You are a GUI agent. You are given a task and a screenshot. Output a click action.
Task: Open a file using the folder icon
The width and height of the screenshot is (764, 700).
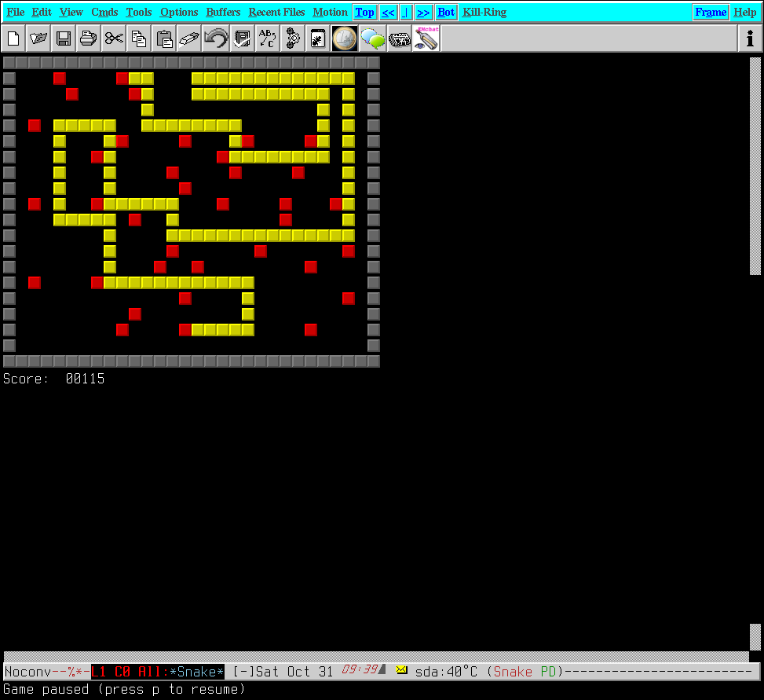[x=38, y=38]
